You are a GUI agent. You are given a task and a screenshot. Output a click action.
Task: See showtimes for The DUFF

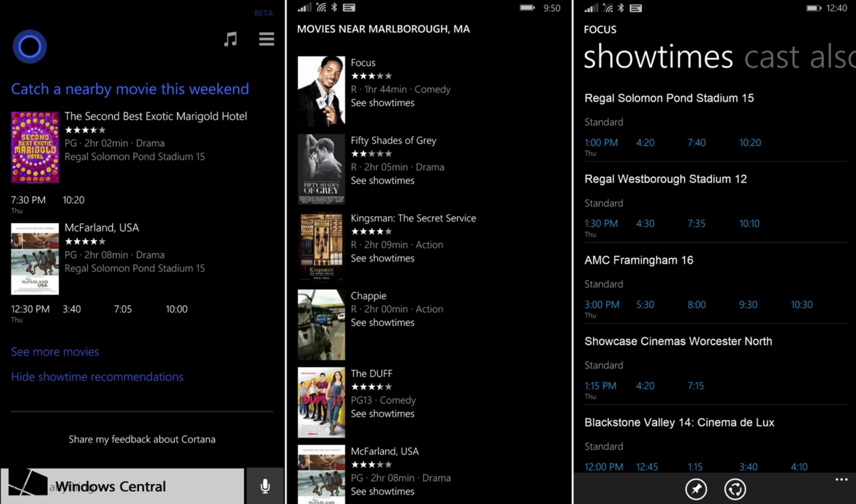coord(382,413)
